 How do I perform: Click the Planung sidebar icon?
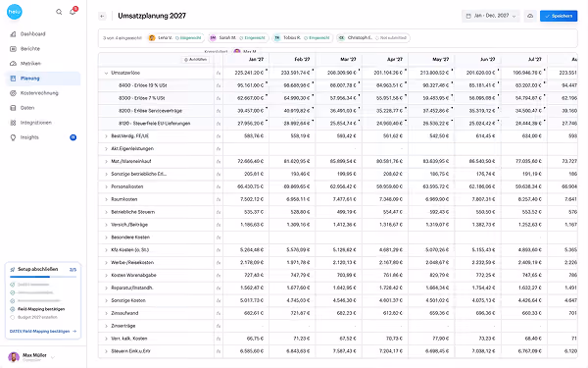[13, 79]
